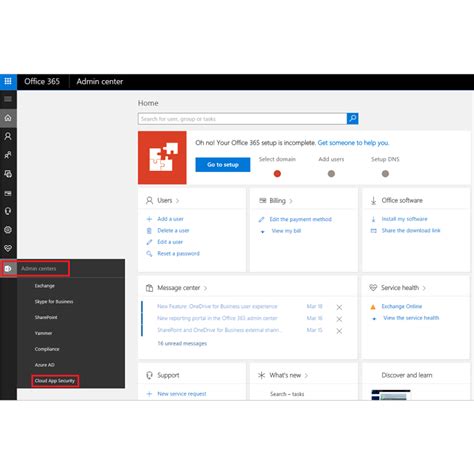Click the Discover and learn thumbnail
This screenshot has height=474, width=474.
point(391,395)
